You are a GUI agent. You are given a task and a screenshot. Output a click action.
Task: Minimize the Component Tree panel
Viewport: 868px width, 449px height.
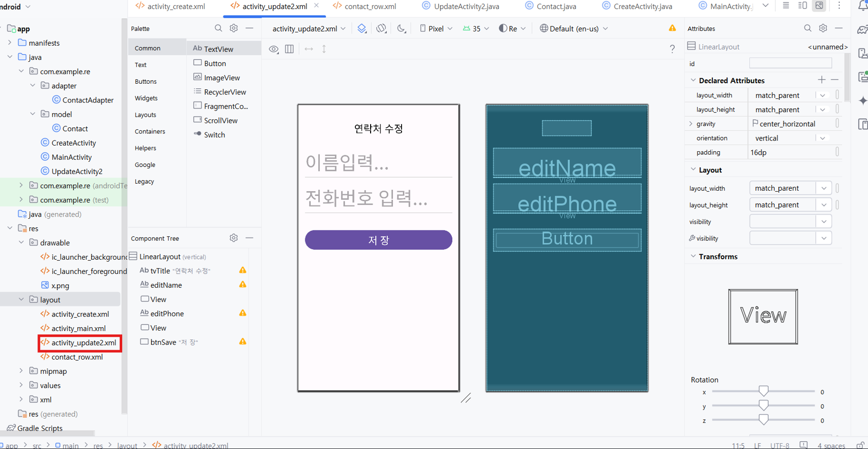(249, 238)
